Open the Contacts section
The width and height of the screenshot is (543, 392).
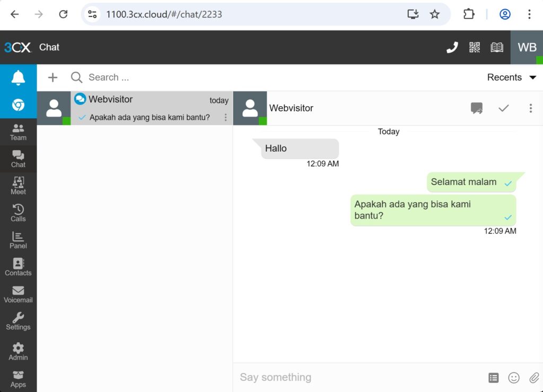(18, 267)
